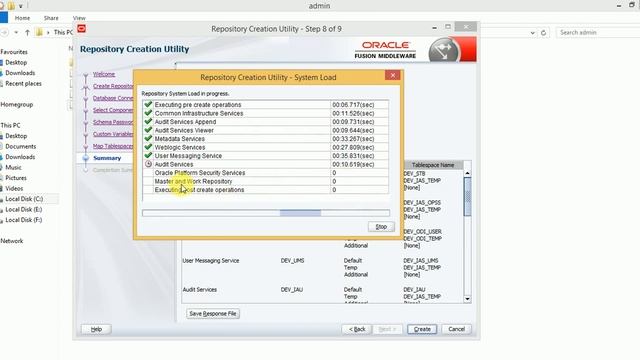Screen dimensions: 640x360
Task: Click the checkmark icon for User Messaging Service
Action: [148, 156]
